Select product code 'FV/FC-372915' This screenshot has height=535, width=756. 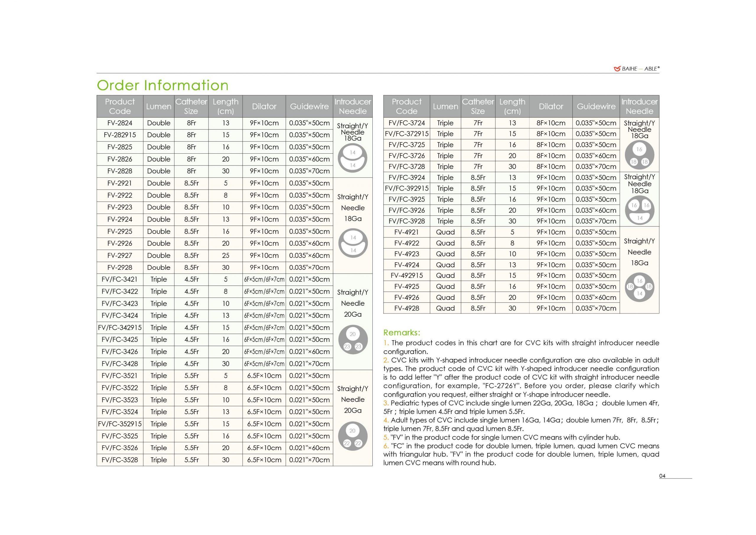tap(407, 134)
